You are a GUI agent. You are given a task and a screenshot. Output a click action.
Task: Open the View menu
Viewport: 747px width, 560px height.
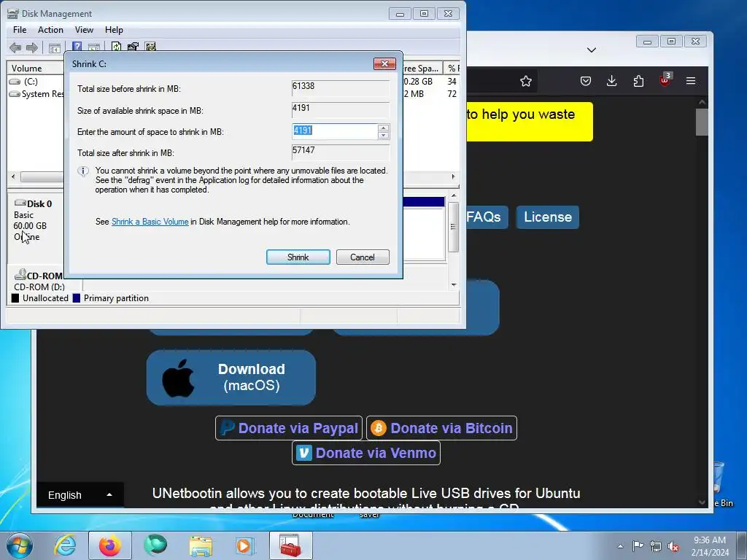(84, 29)
